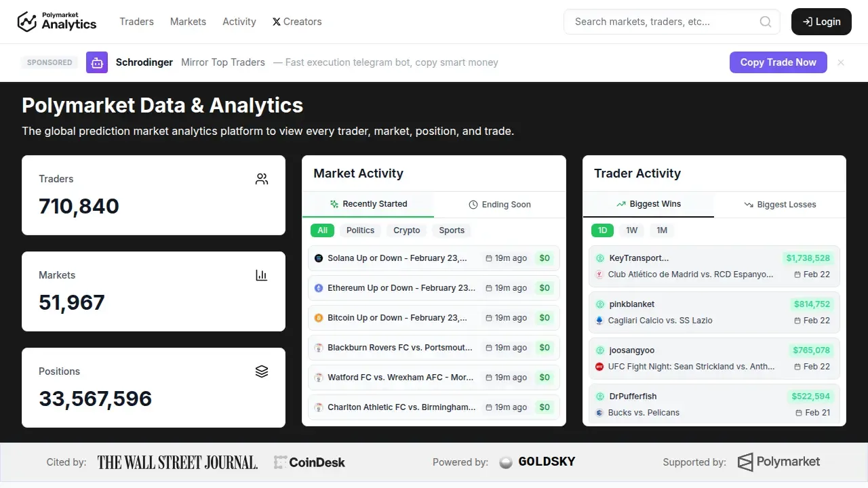868x488 pixels.
Task: Click the Schrodinger bot icon
Action: (x=97, y=62)
